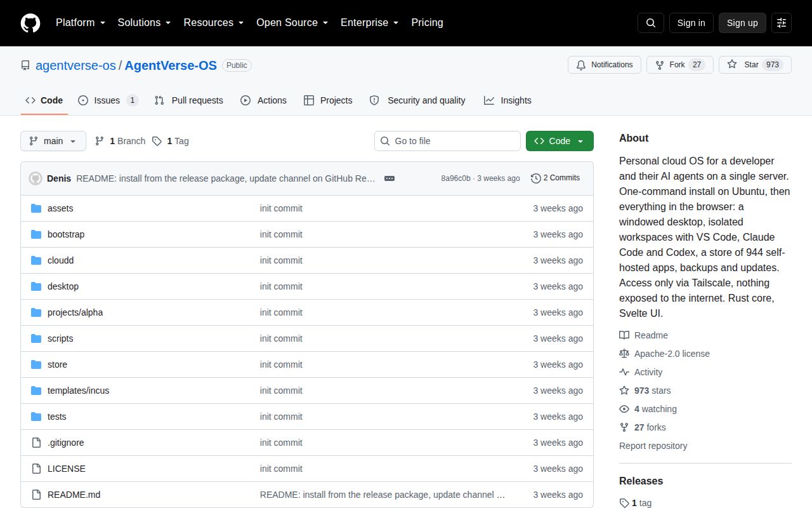Switch to the Actions tab
Screen dimensions: 812x508
click(263, 100)
